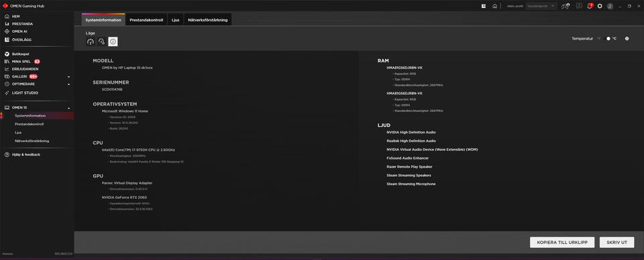The width and height of the screenshot is (644, 260).
Task: Open OMEN AI in the sidebar
Action: [x=19, y=31]
